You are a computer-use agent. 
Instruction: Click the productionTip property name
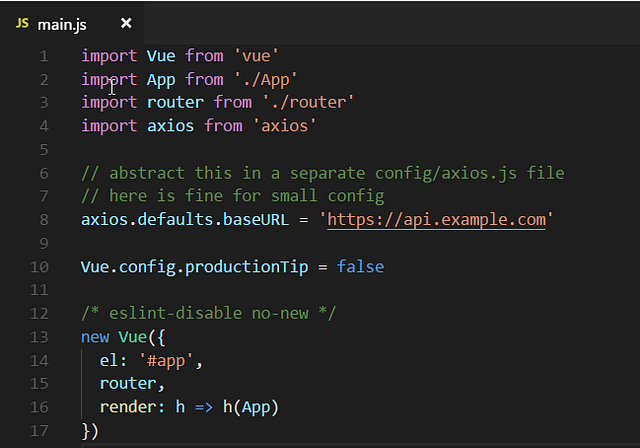coord(249,267)
